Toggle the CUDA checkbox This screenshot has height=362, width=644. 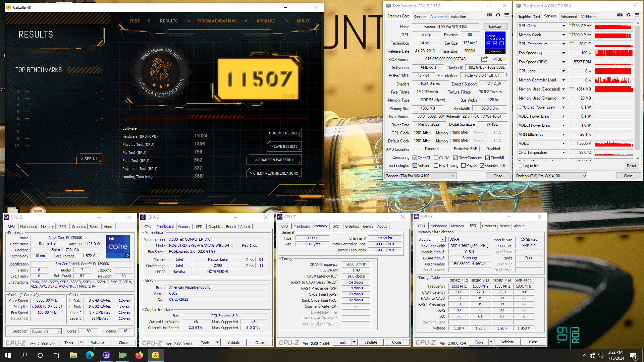tap(436, 158)
